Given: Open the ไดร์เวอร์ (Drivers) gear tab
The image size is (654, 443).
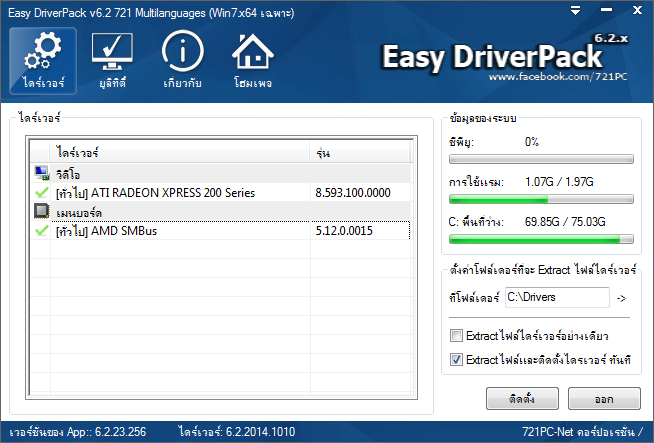Looking at the screenshot, I should [43, 61].
